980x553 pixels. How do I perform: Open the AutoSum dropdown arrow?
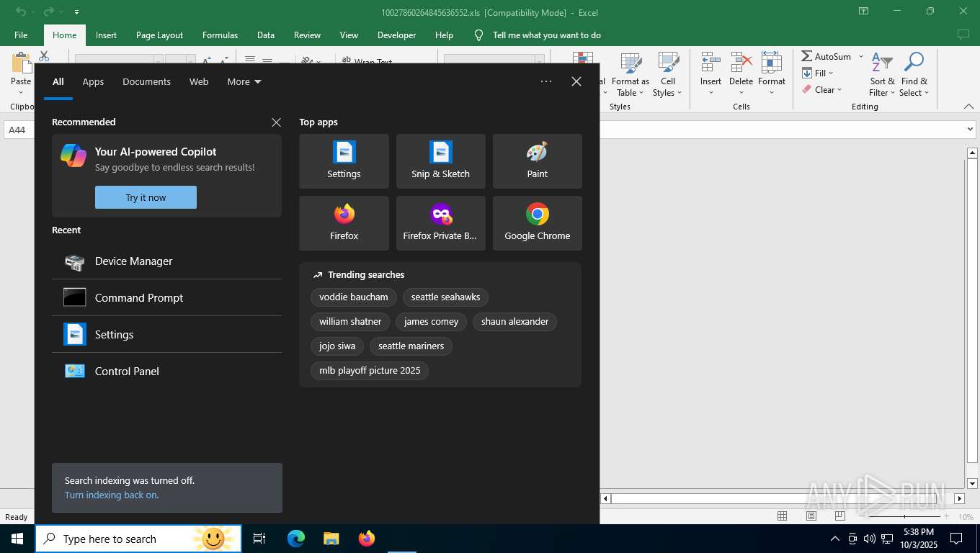coord(860,56)
